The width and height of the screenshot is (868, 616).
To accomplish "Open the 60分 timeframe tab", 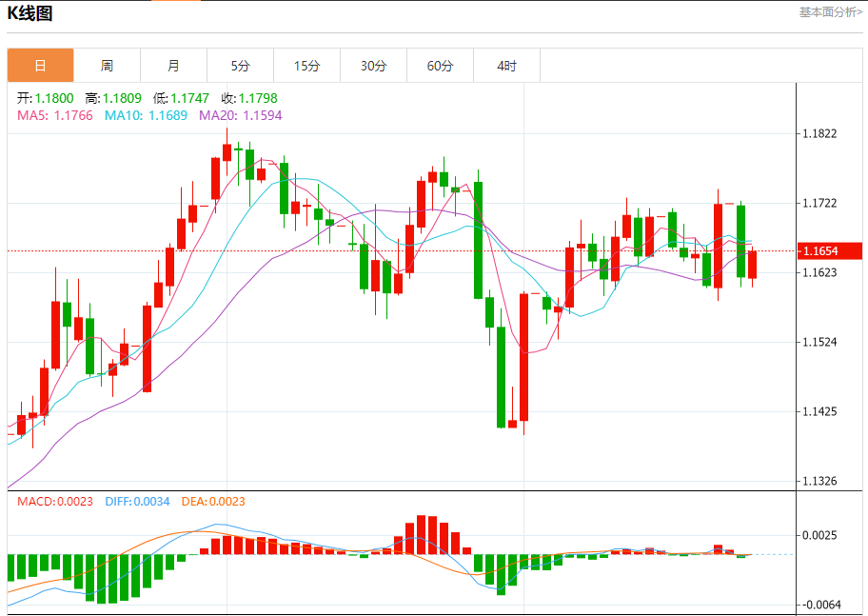I will [x=440, y=66].
